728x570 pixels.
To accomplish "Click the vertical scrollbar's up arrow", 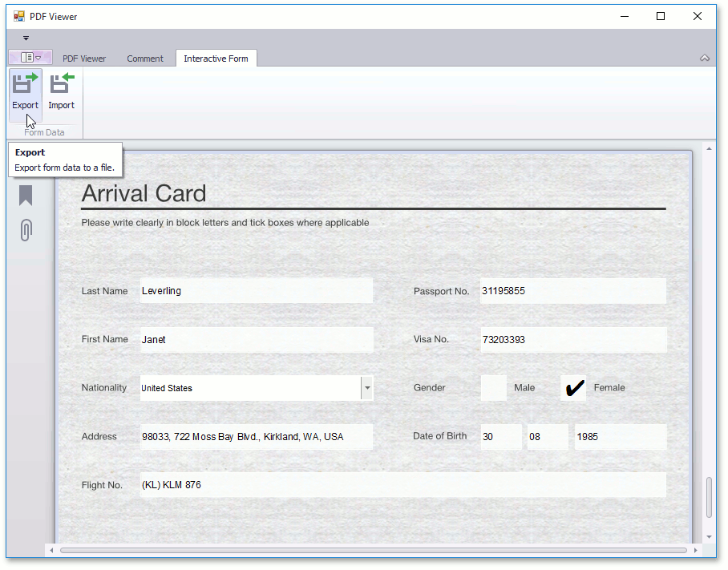I will 709,149.
